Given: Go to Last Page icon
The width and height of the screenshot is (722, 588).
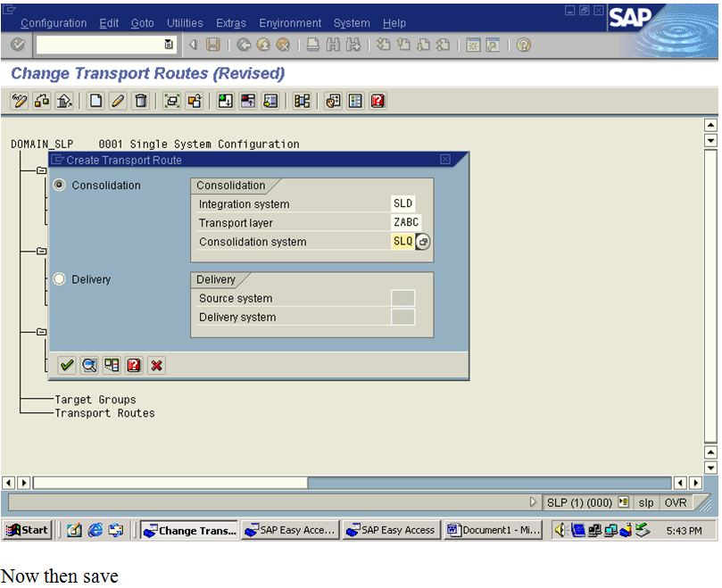Looking at the screenshot, I should [443, 45].
